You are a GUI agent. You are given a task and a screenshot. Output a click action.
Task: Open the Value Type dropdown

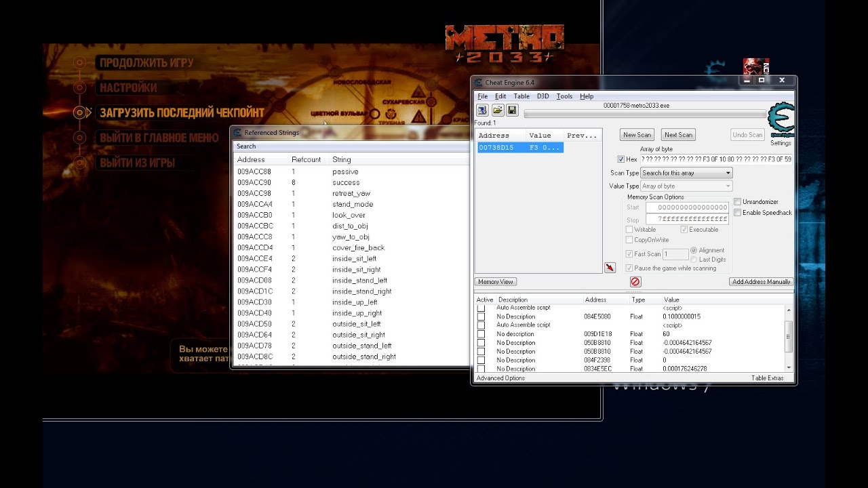click(686, 186)
